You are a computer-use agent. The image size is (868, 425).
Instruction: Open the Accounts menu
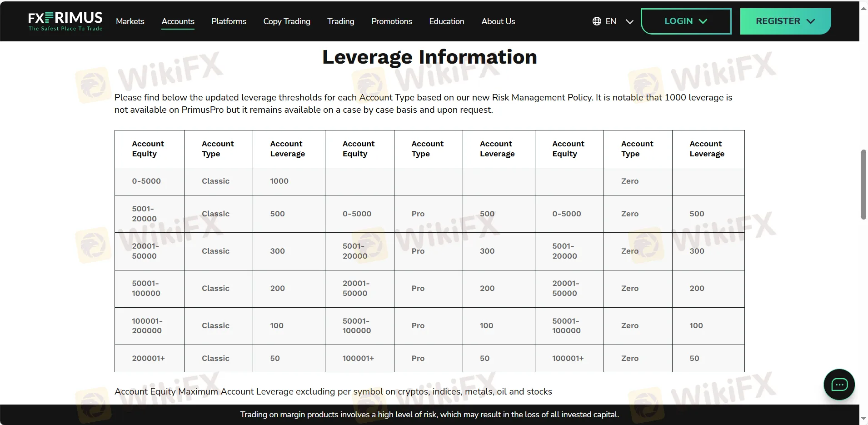pyautogui.click(x=178, y=21)
